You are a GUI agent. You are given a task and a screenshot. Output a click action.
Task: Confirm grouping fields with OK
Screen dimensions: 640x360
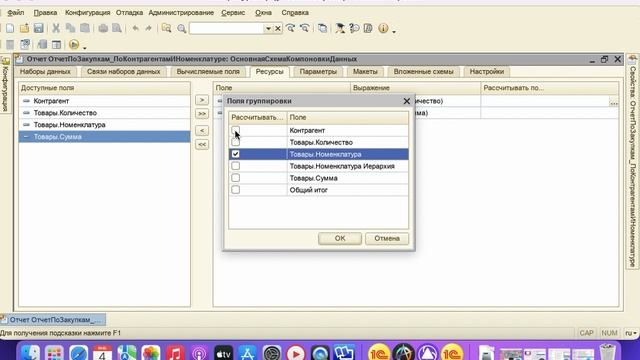pos(340,238)
